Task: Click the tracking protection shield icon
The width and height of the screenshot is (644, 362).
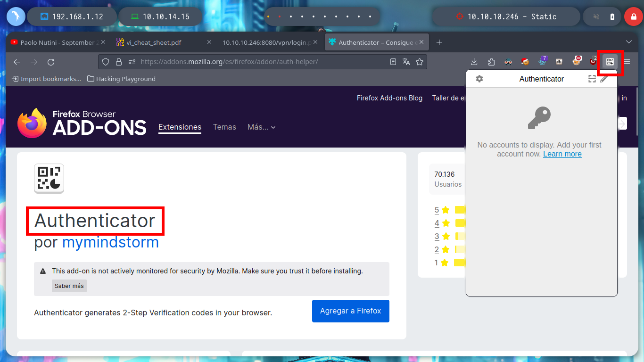Action: coord(106,62)
